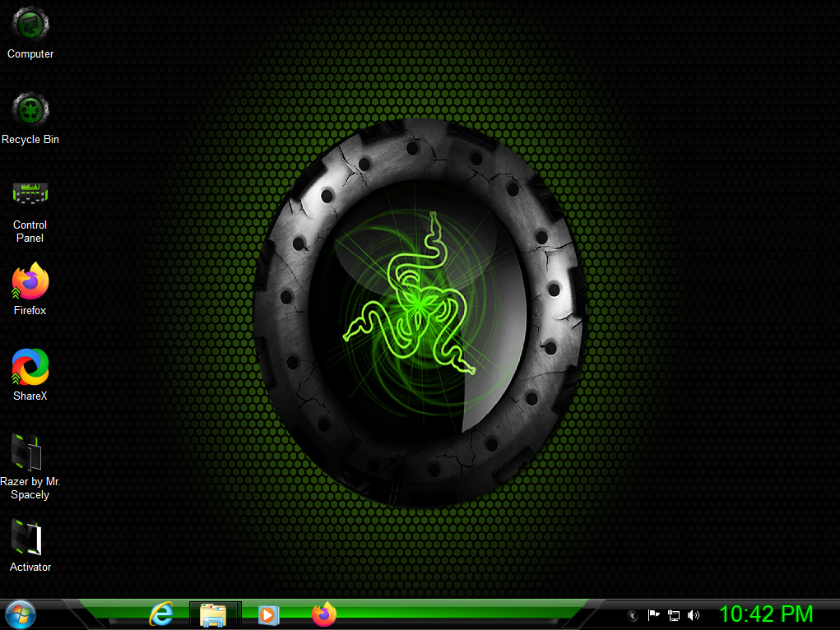Open network status tray icon
This screenshot has height=630, width=840.
click(x=673, y=615)
